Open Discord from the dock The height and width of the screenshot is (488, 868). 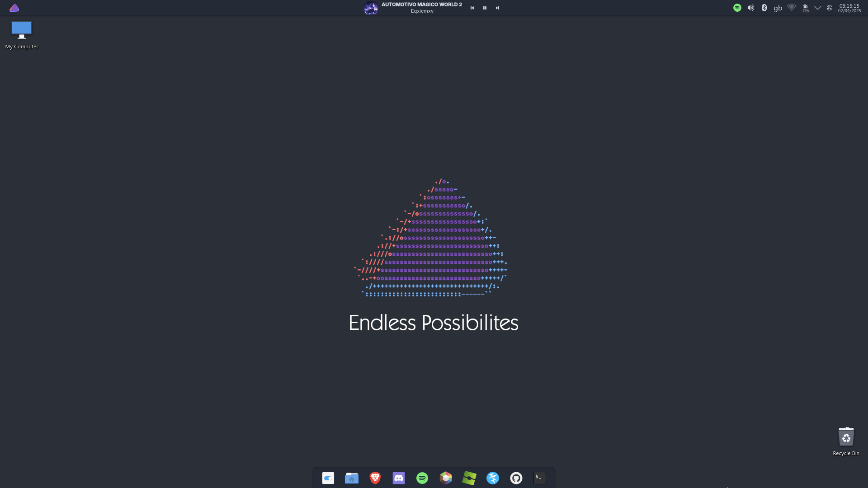pyautogui.click(x=399, y=478)
